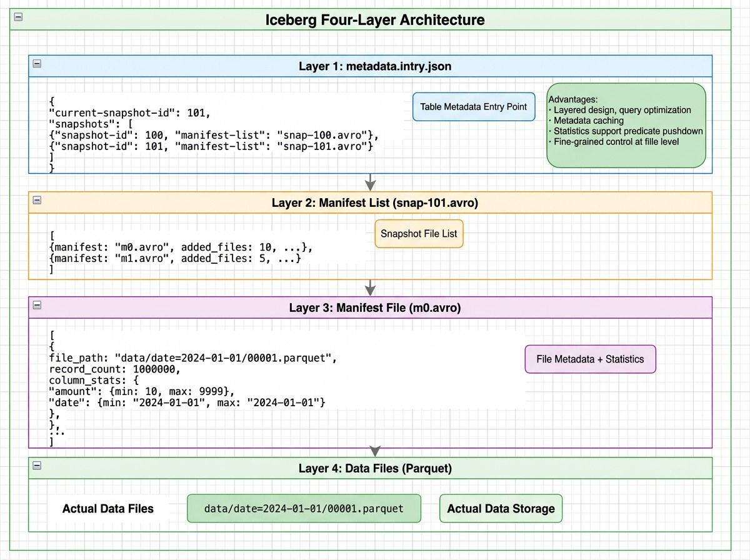Select the Snapshot File List node
The width and height of the screenshot is (750, 560).
[419, 234]
